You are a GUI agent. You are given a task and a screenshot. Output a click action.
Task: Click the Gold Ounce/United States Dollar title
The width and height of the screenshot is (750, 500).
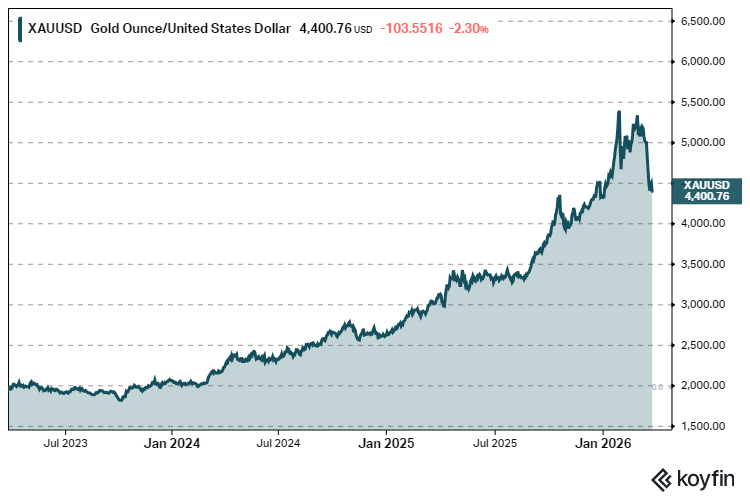(192, 29)
